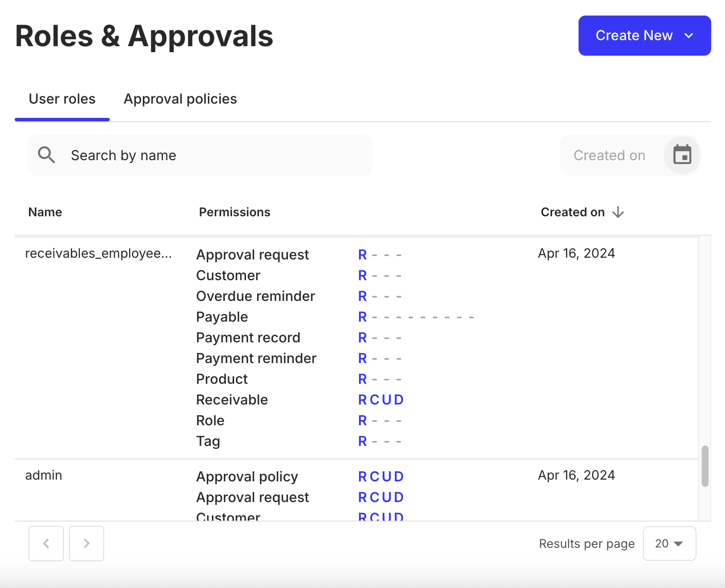
Task: Switch to the Approval policies tab
Action: 180,99
